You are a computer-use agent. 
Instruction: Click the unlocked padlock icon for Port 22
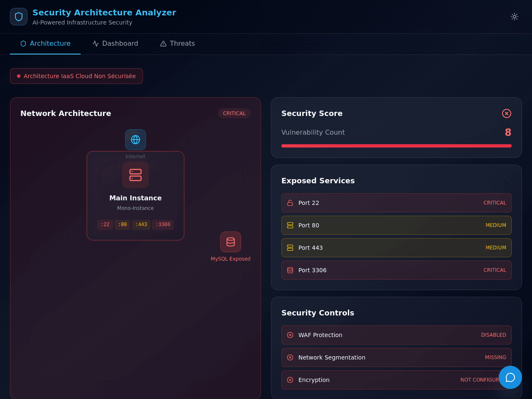click(290, 203)
